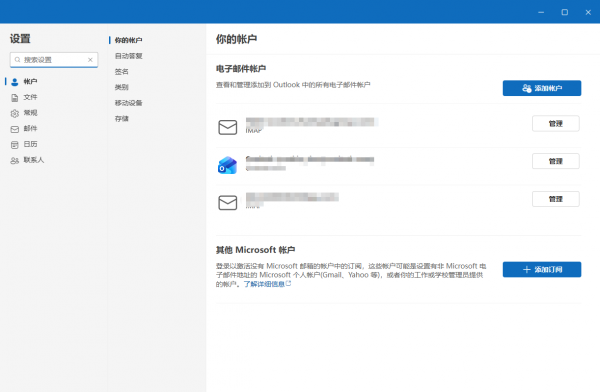600x392 pixels.
Task: Click the search magnifier icon
Action: (x=17, y=60)
